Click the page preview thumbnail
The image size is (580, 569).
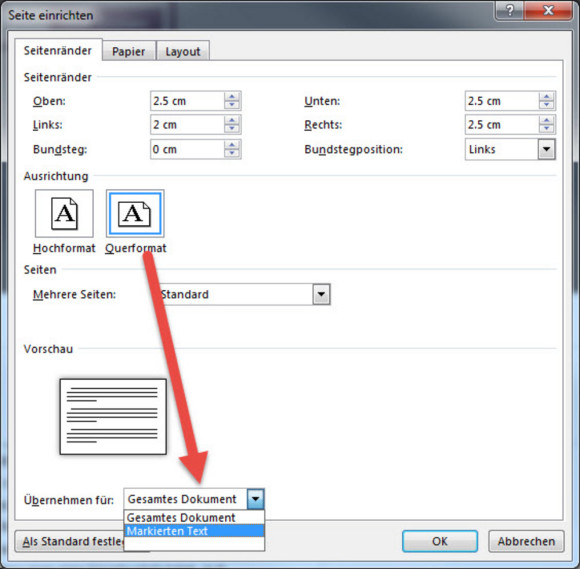(113, 417)
